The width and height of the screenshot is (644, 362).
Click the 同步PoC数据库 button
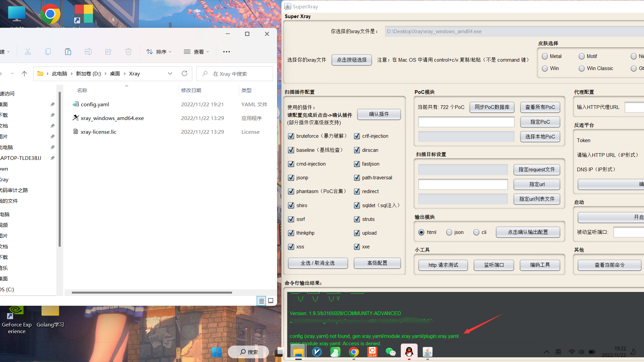(x=492, y=107)
